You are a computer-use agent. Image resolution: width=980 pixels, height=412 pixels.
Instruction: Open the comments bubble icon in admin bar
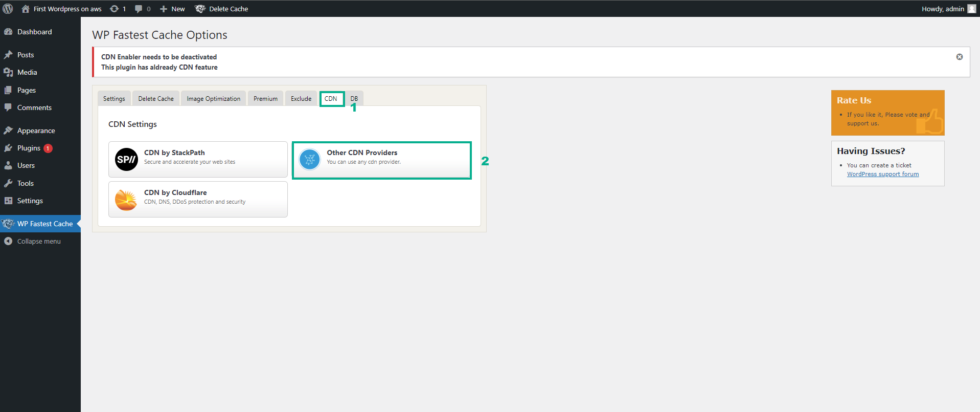click(x=139, y=9)
